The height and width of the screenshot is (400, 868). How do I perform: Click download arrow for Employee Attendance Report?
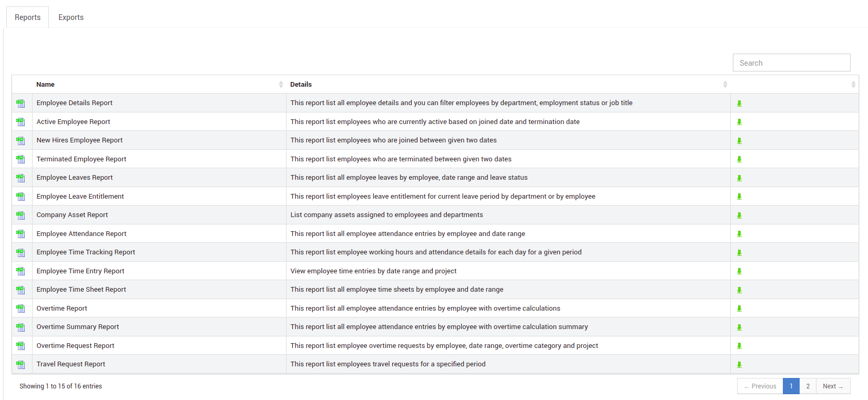pos(739,234)
